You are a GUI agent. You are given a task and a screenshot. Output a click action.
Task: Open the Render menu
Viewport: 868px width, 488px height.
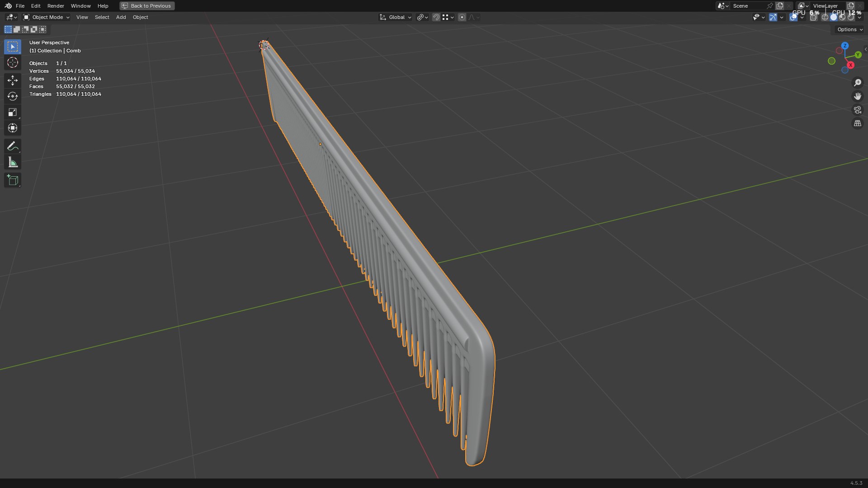tap(56, 6)
